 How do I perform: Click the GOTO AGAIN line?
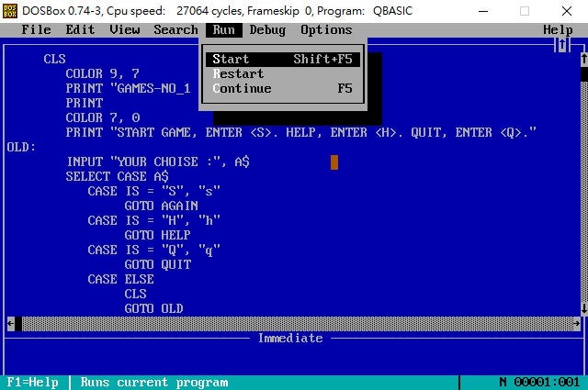[x=162, y=206]
